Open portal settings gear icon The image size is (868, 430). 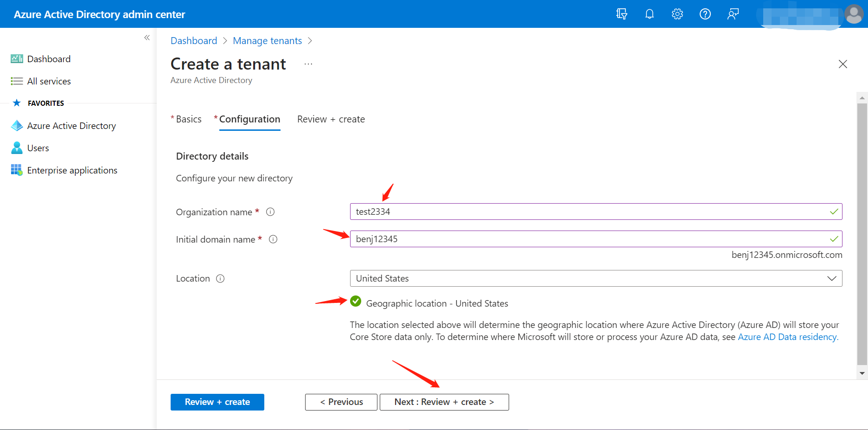click(677, 14)
